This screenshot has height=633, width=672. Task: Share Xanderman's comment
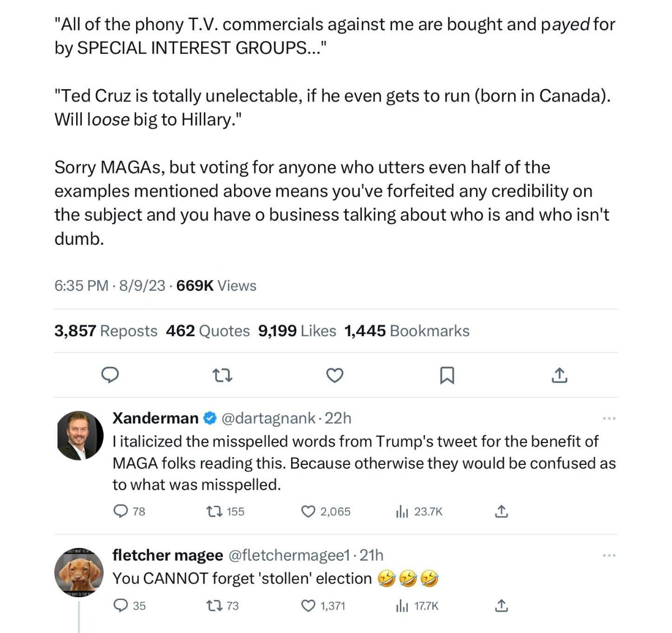pyautogui.click(x=502, y=511)
